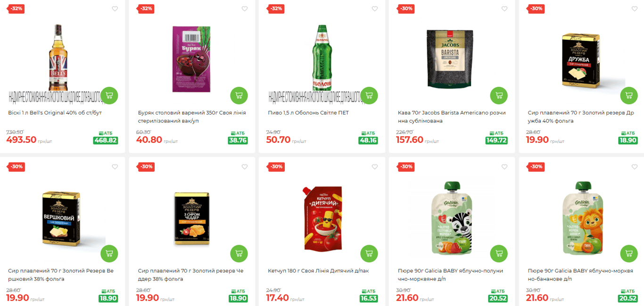Add Золотий резерв Чеддер cheese to cart
The image size is (644, 306).
click(239, 253)
